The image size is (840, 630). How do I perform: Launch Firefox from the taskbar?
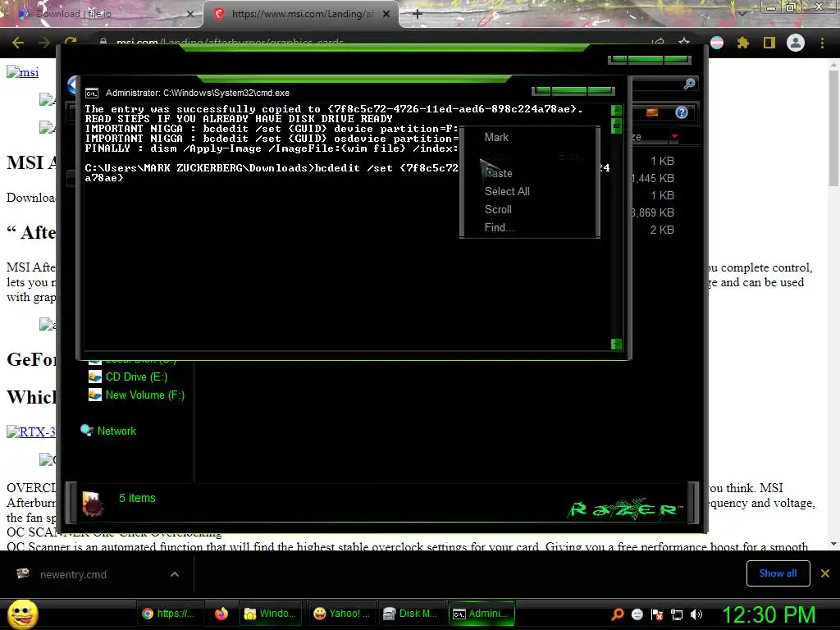[221, 614]
